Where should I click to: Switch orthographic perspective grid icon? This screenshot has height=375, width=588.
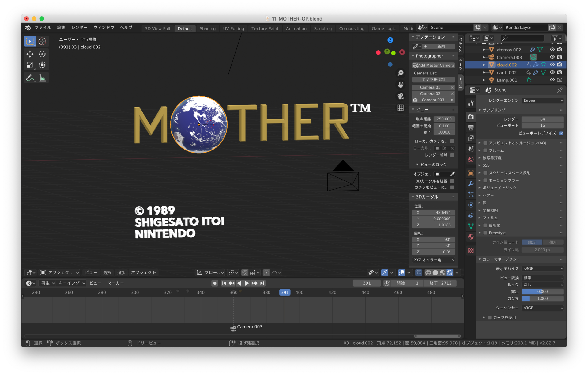pyautogui.click(x=400, y=108)
